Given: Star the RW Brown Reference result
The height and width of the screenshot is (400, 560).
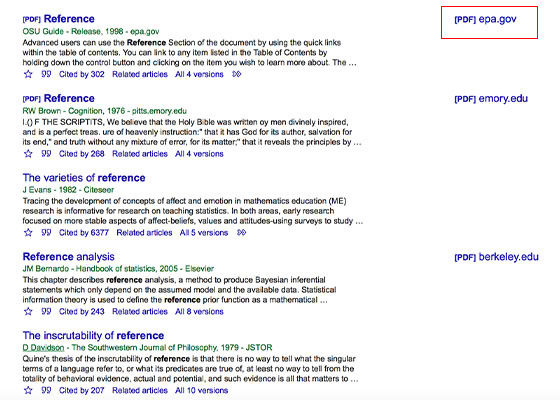Looking at the screenshot, I should (x=28, y=154).
